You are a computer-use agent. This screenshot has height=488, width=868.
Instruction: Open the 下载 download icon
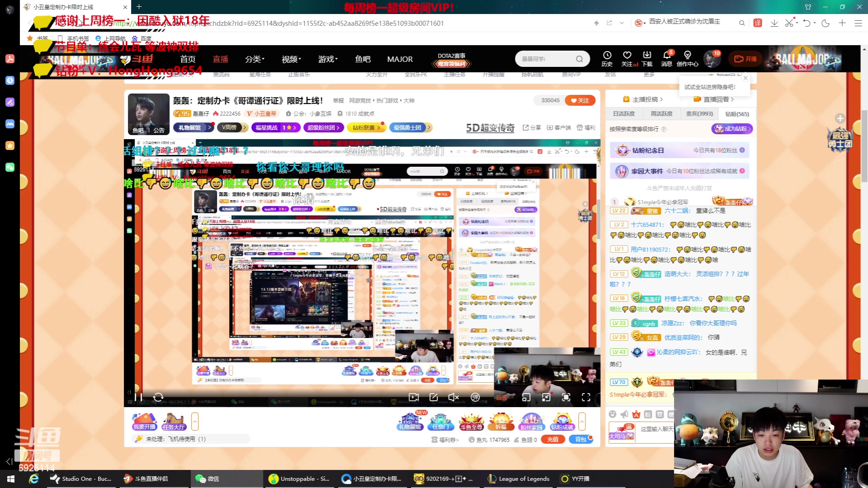(647, 59)
